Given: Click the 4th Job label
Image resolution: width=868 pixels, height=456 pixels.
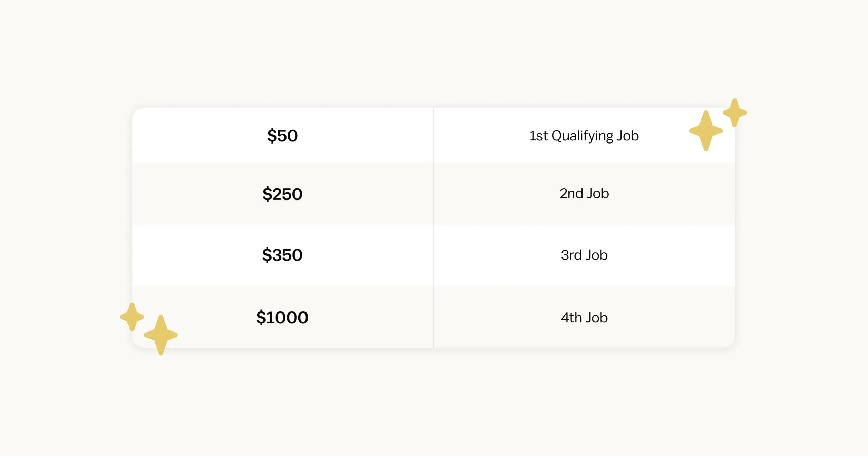Looking at the screenshot, I should pyautogui.click(x=584, y=317).
